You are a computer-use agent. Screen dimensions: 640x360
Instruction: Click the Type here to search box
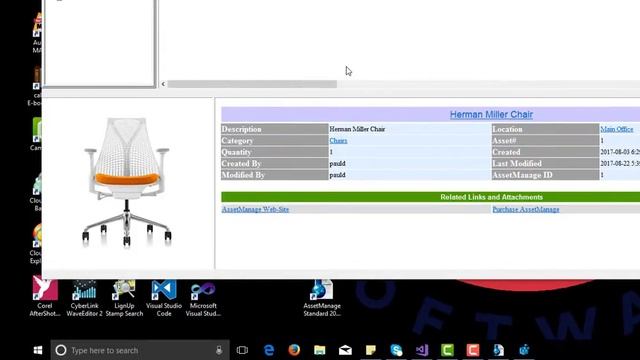pyautogui.click(x=140, y=350)
